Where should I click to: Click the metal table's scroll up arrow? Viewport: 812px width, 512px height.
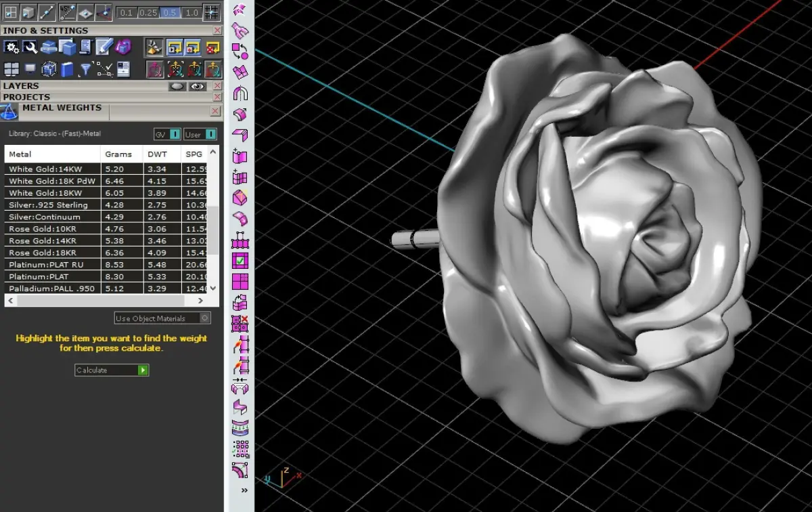coord(213,152)
